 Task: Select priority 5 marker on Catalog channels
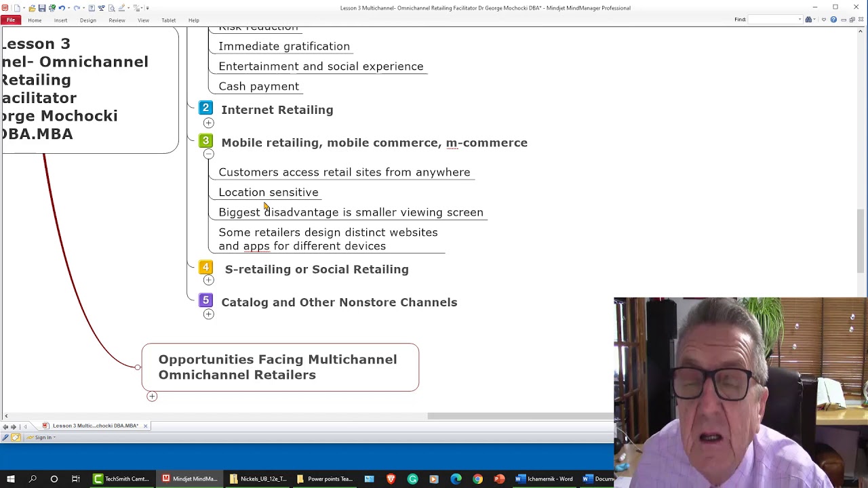pyautogui.click(x=205, y=300)
